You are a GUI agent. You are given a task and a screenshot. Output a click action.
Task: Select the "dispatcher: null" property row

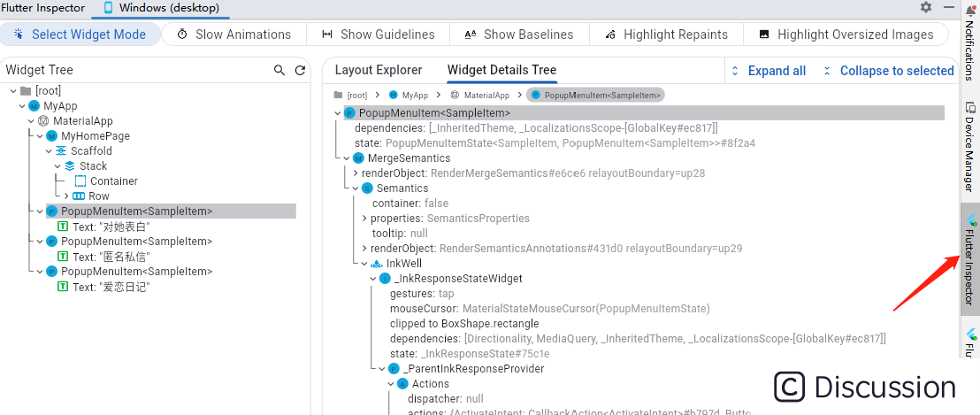[445, 399]
